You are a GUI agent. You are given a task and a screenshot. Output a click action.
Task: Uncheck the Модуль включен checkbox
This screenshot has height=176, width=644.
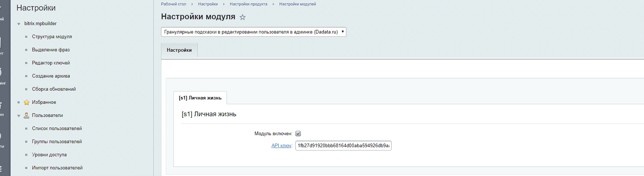coord(298,134)
